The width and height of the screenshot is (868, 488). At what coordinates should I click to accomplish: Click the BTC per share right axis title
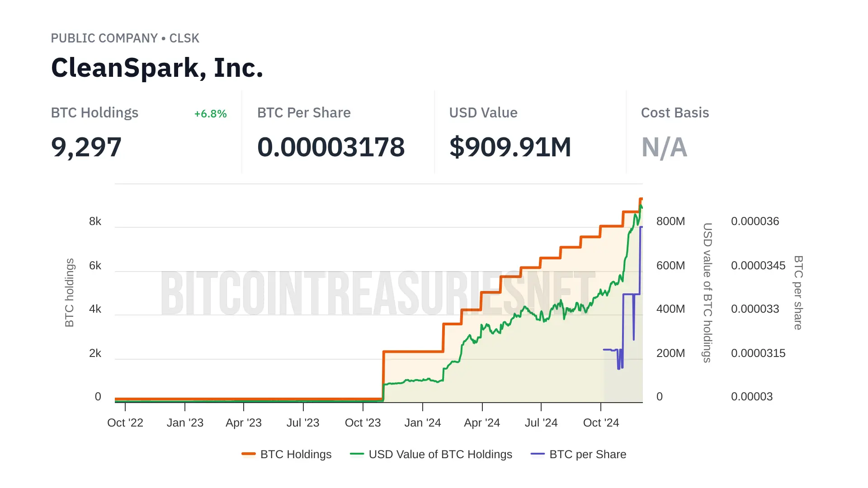click(798, 292)
